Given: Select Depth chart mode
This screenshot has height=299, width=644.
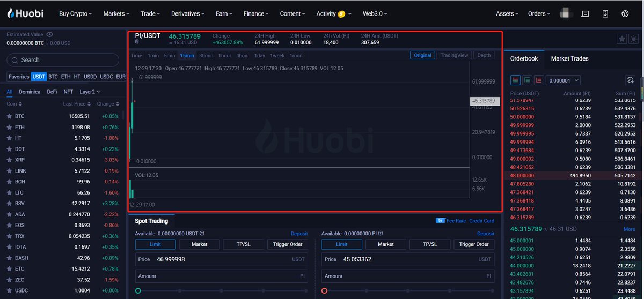Looking at the screenshot, I should click(x=484, y=55).
